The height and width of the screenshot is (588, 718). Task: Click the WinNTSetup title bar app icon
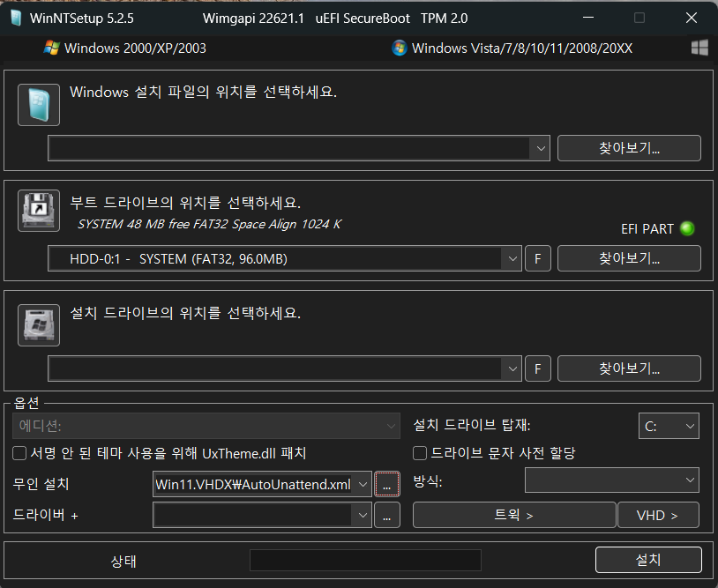coord(16,19)
